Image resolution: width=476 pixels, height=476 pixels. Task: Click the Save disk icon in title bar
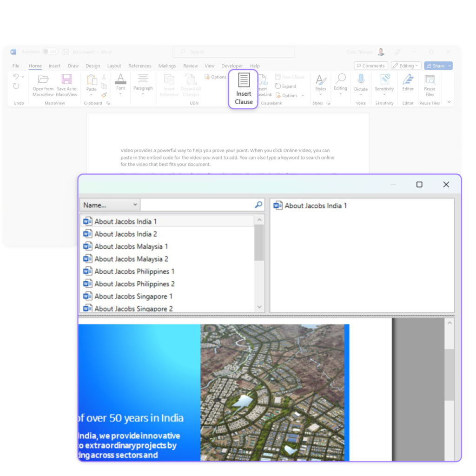point(66,52)
